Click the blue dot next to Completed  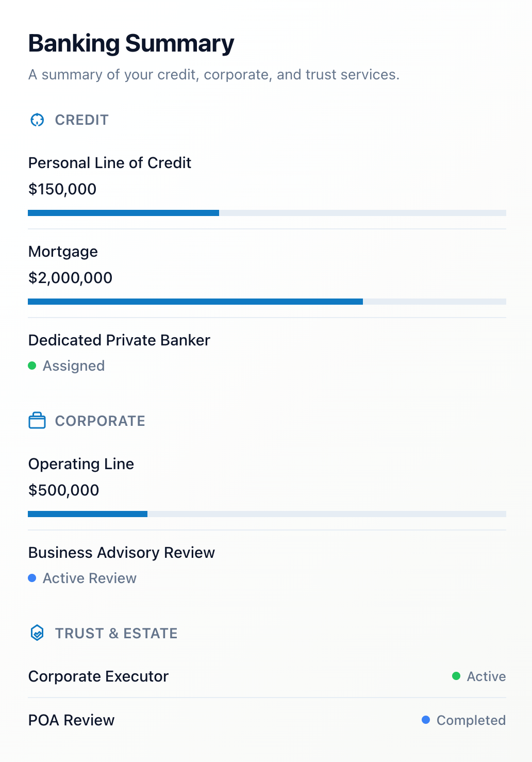tap(426, 720)
